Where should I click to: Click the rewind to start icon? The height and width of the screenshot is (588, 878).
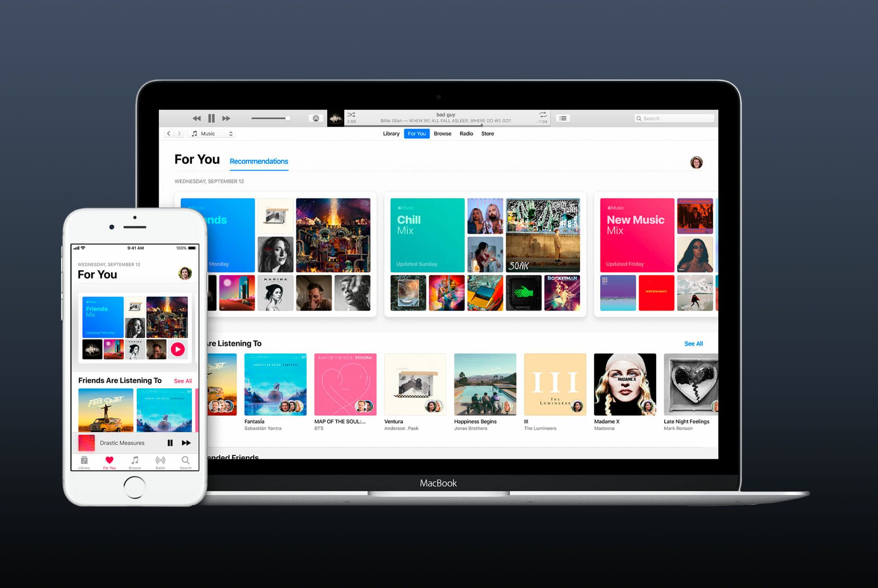click(197, 118)
